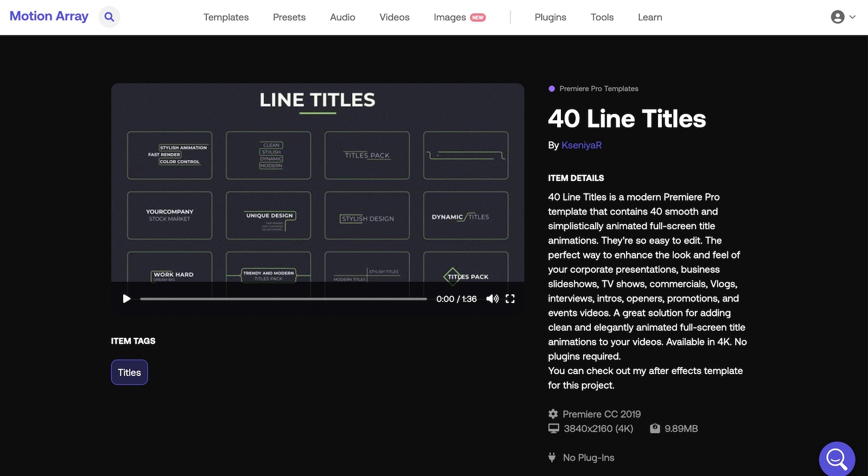Visit author KseniyaR's profile

click(581, 145)
